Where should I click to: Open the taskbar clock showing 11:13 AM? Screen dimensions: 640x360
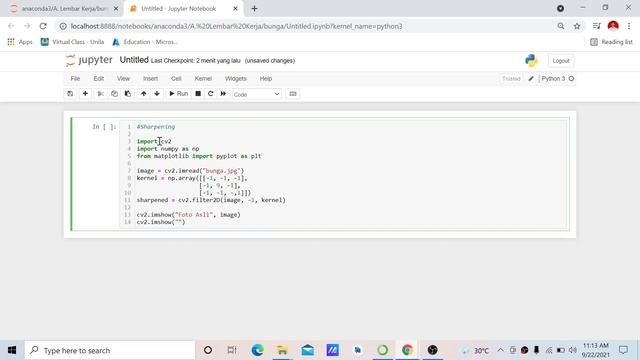point(596,350)
